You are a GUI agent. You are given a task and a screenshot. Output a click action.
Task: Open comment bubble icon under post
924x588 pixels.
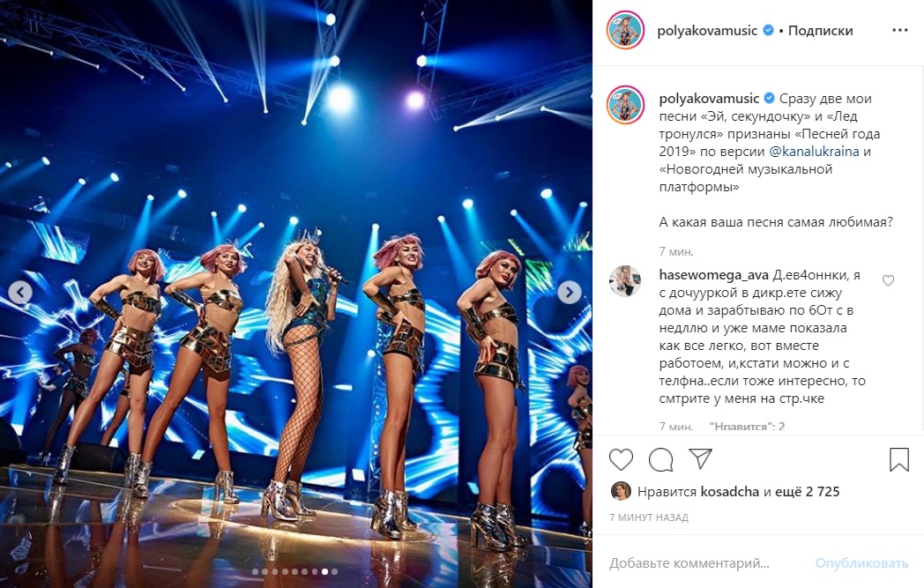[x=660, y=459]
